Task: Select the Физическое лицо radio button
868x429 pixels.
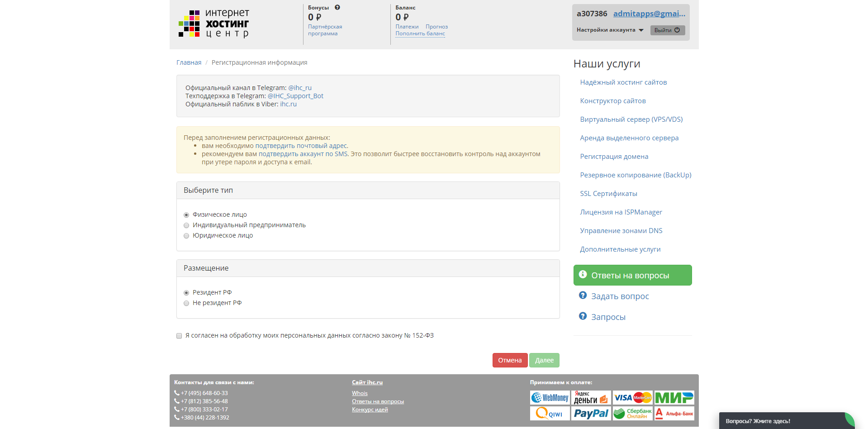Action: pos(186,215)
